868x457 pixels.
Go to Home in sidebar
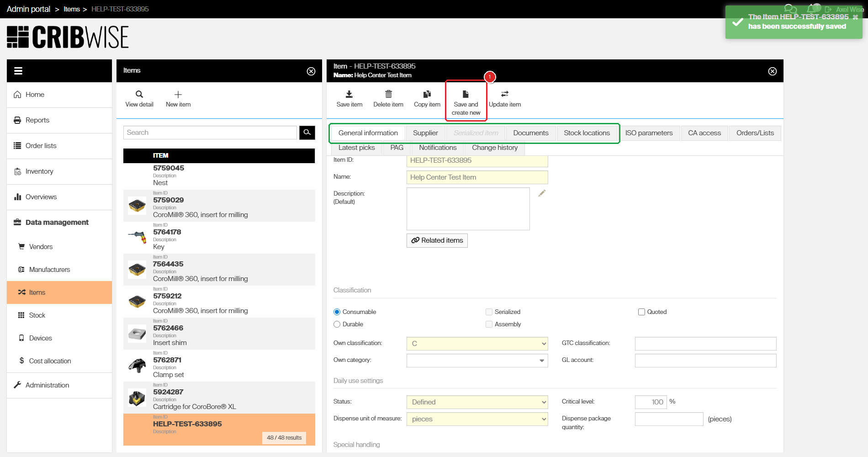tap(59, 95)
